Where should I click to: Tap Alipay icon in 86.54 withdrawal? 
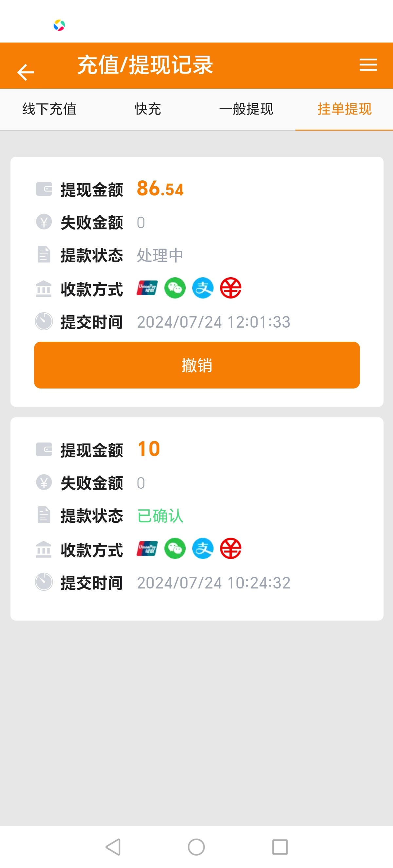pyautogui.click(x=203, y=288)
